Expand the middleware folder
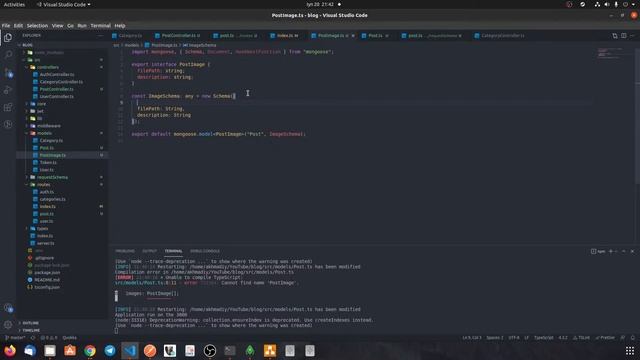The width and height of the screenshot is (640, 360). click(x=49, y=126)
